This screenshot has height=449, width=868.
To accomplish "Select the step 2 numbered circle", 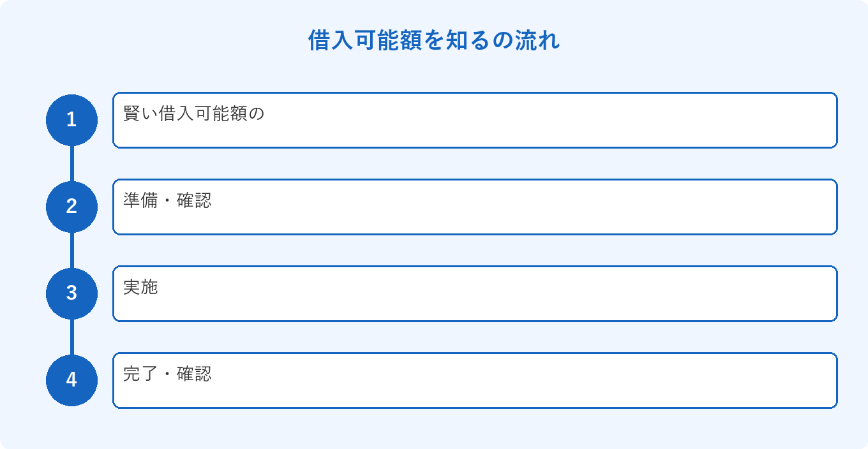I will pyautogui.click(x=71, y=207).
